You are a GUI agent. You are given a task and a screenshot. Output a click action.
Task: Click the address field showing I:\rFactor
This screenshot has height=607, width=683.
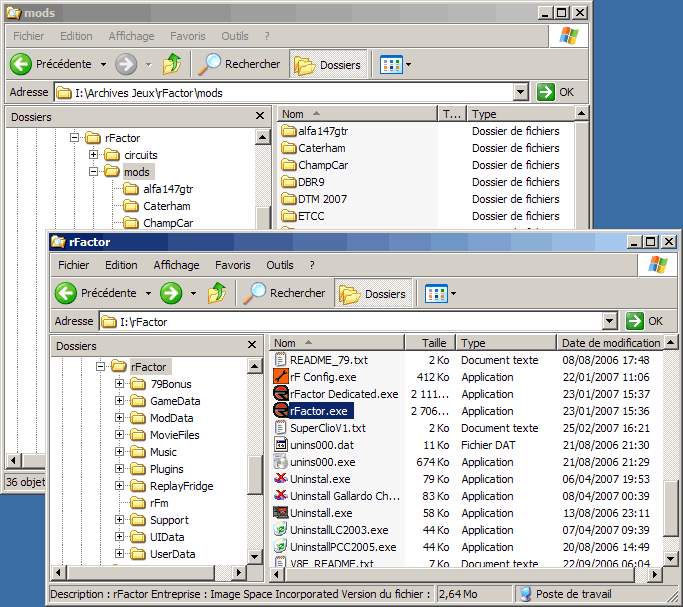pyautogui.click(x=351, y=321)
